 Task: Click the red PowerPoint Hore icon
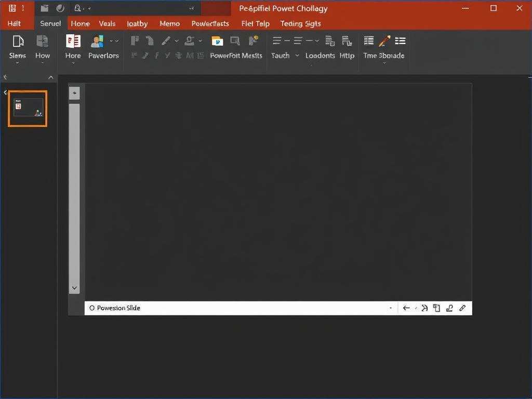pyautogui.click(x=73, y=42)
